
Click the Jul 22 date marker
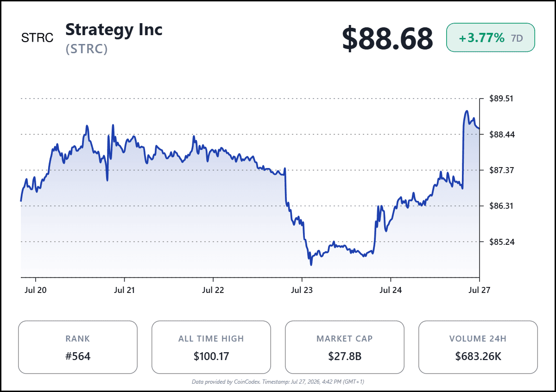[213, 290]
